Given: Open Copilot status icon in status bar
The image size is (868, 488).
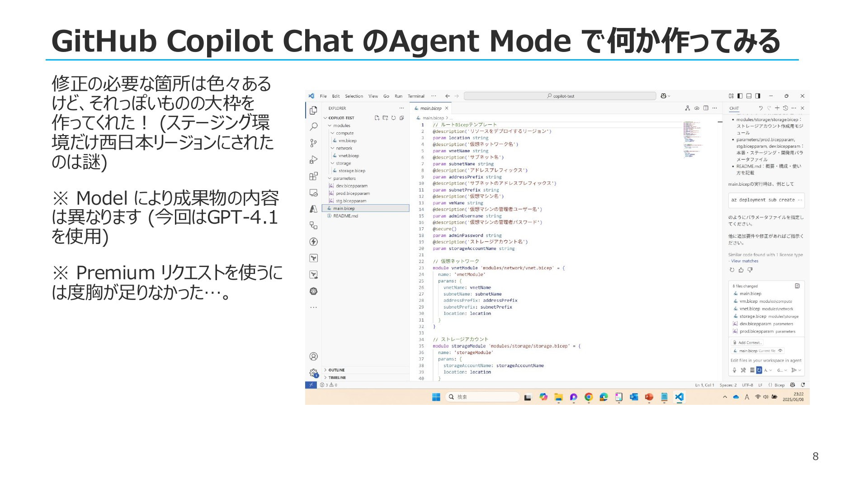Looking at the screenshot, I should point(793,385).
